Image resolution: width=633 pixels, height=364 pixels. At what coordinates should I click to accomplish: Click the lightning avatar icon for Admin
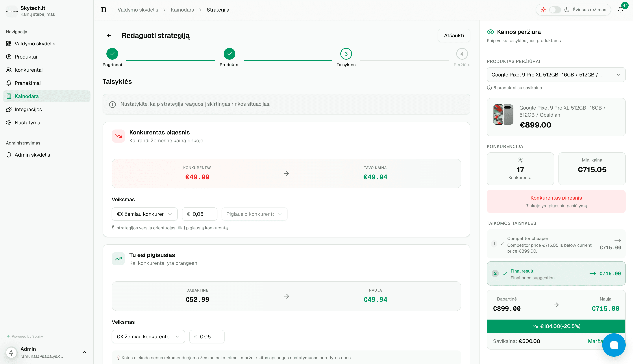12,352
